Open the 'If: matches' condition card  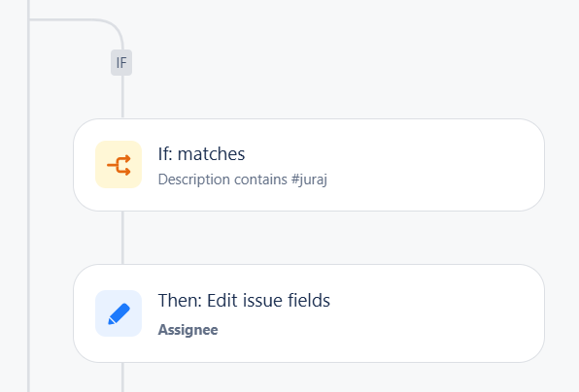pyautogui.click(x=309, y=165)
